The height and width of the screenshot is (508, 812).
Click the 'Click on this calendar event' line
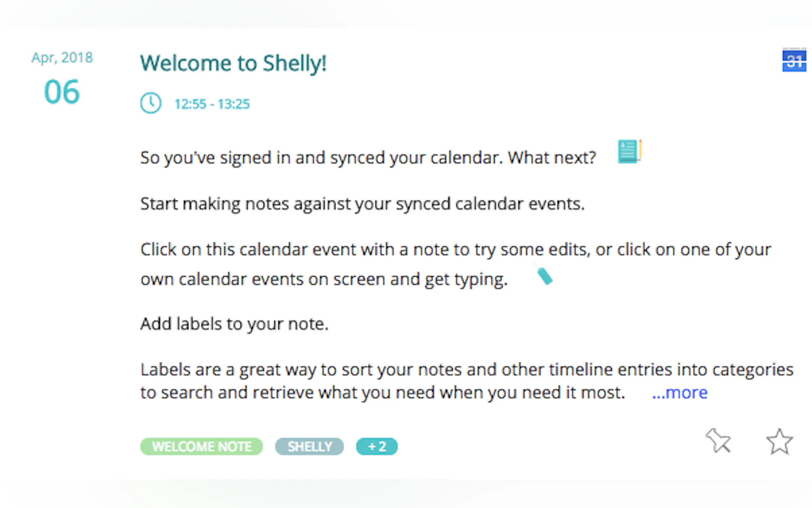pos(456,250)
